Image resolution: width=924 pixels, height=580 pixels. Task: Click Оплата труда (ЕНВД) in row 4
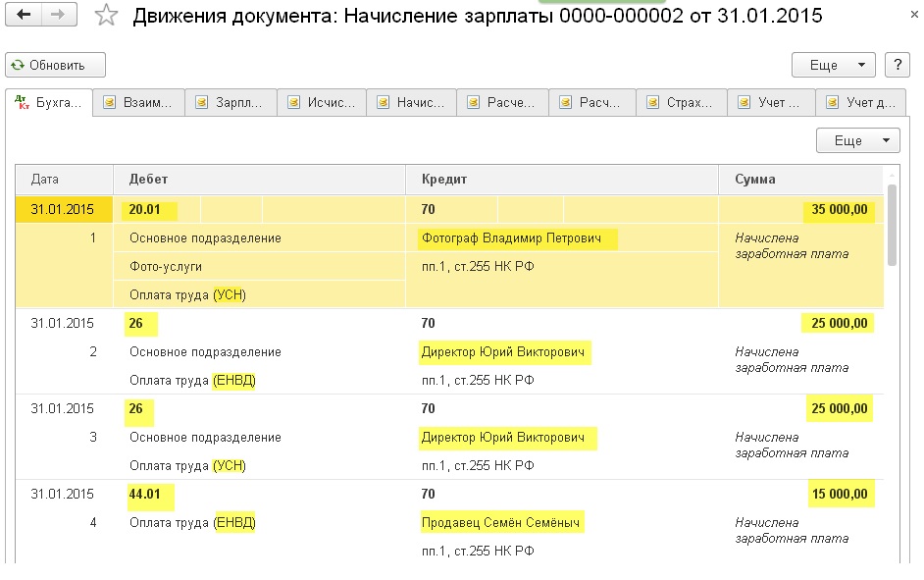coord(192,522)
